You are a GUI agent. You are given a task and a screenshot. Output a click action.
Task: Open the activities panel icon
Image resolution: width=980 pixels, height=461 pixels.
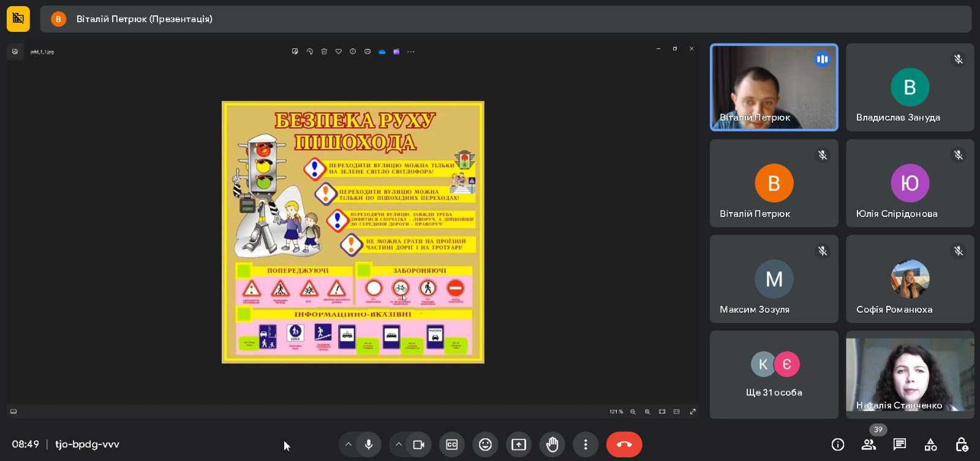click(930, 444)
